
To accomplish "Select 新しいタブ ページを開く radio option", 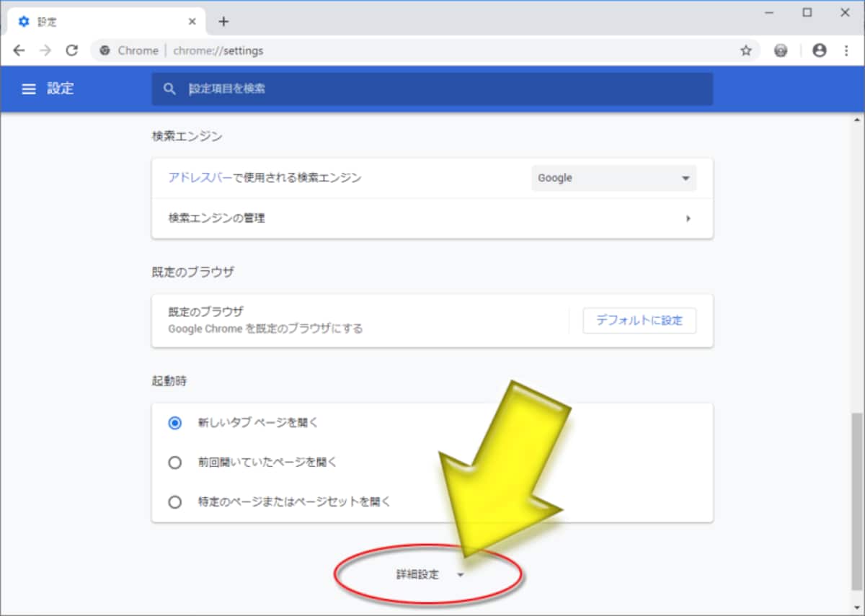I will point(174,423).
